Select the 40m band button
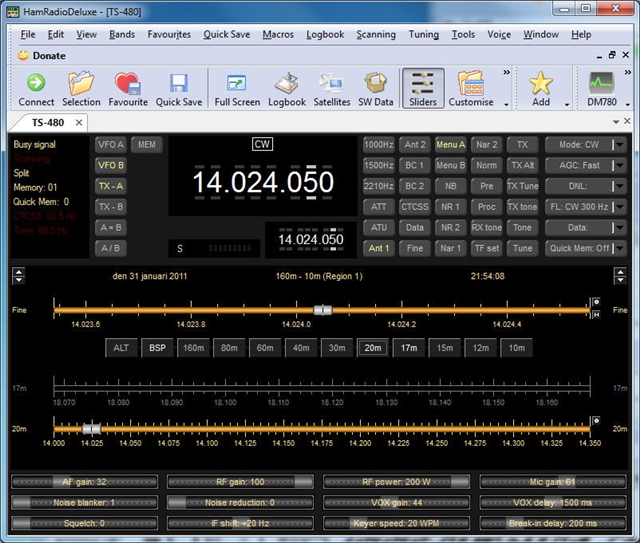640x543 pixels. 301,348
